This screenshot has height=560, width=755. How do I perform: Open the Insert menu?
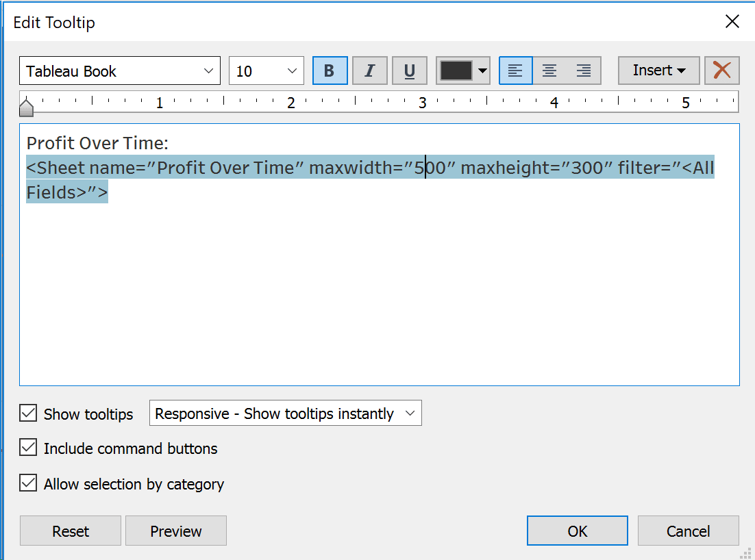pos(658,71)
